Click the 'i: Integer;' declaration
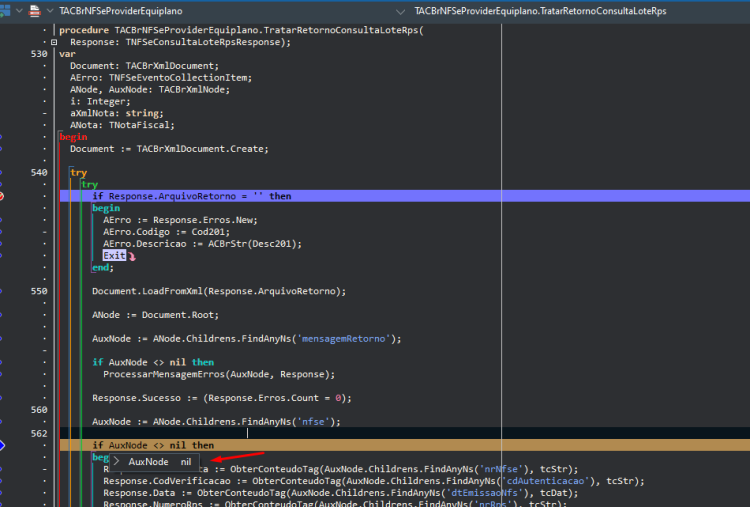The height and width of the screenshot is (507, 750). [x=100, y=101]
